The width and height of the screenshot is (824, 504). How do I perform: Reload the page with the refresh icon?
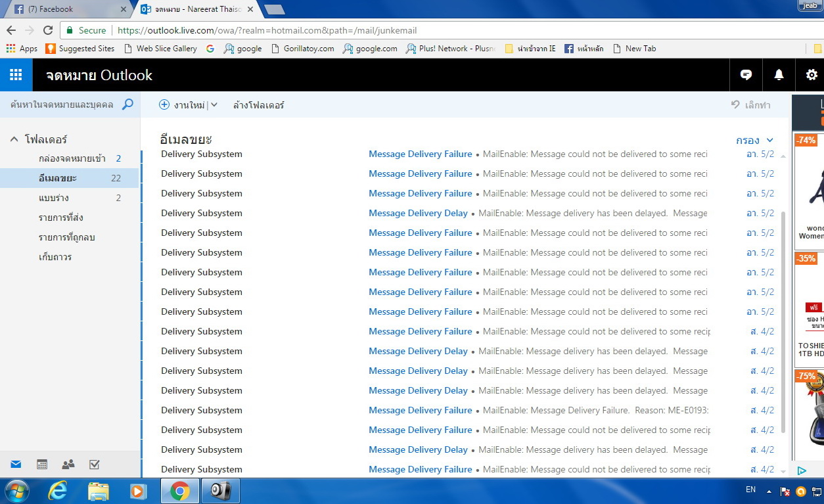click(48, 30)
